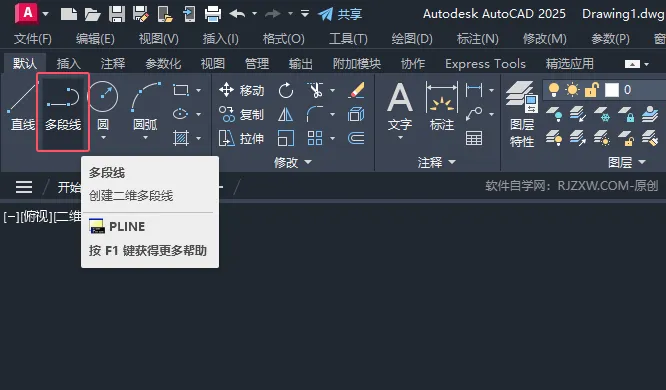The width and height of the screenshot is (666, 390).
Task: Select the 圆 (Circle) tool icon
Action: coord(103,96)
